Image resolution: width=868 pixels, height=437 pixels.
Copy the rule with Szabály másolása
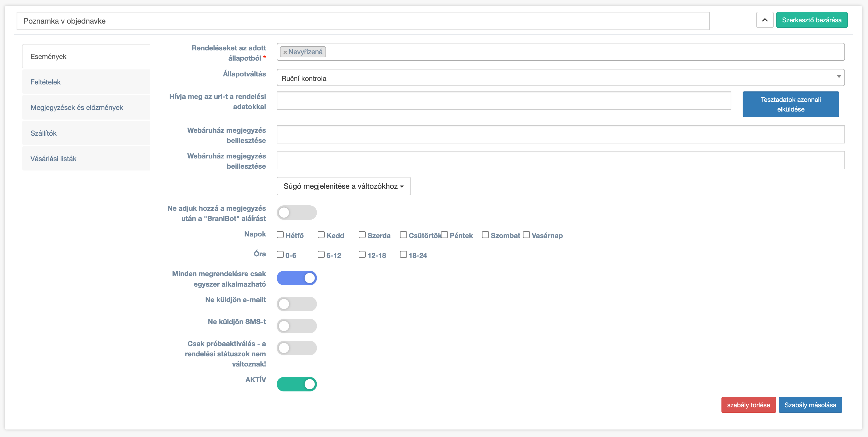[x=810, y=405]
